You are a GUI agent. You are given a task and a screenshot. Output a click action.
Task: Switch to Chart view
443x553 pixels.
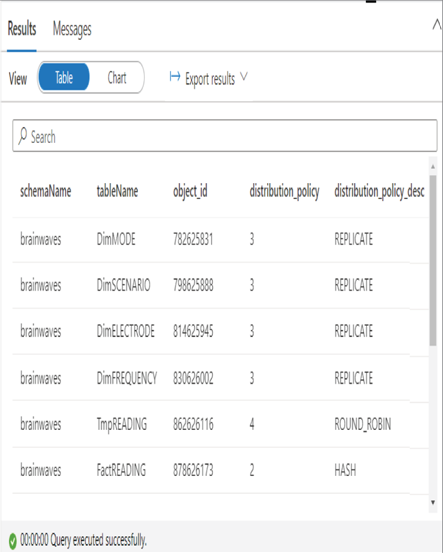117,77
